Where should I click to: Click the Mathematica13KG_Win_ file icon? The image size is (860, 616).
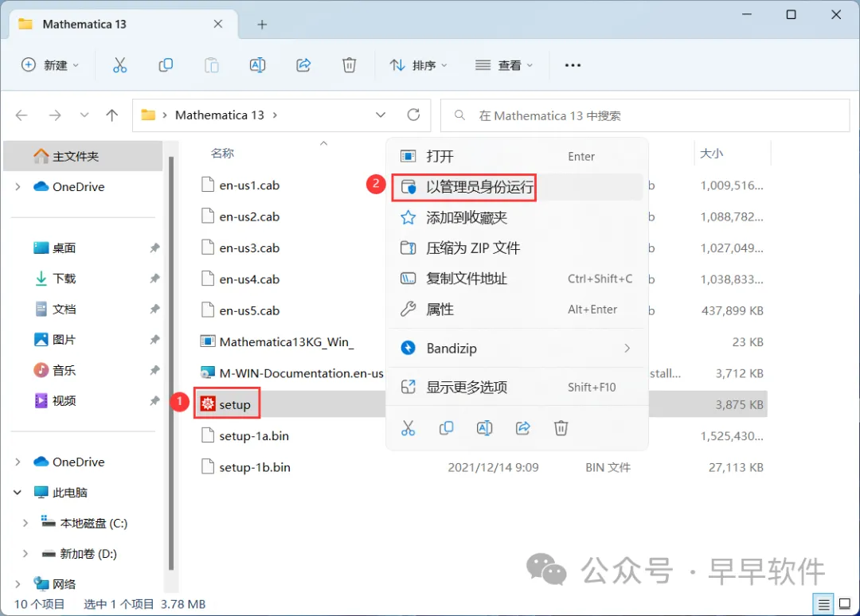coord(208,341)
